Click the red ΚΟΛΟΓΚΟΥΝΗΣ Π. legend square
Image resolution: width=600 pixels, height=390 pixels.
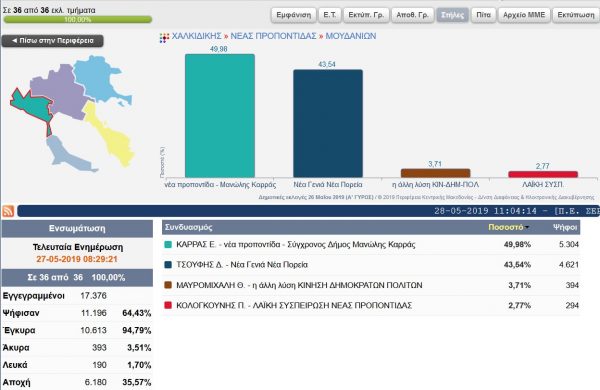[x=168, y=305]
